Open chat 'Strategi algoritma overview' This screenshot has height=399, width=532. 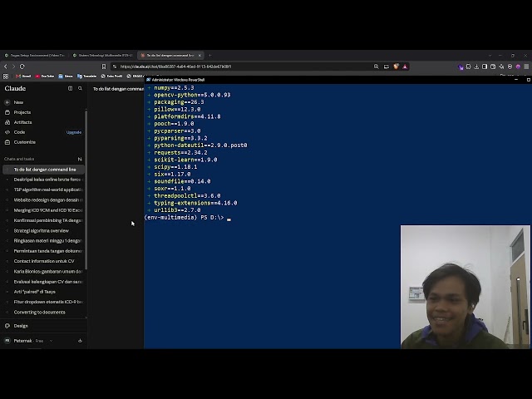tap(43, 230)
